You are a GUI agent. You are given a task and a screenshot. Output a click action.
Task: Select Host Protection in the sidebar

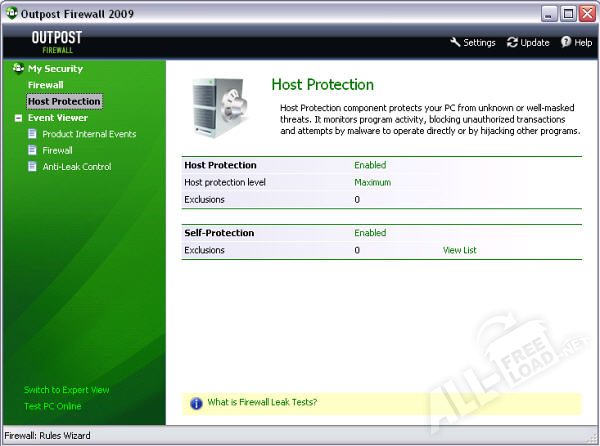pyautogui.click(x=64, y=101)
